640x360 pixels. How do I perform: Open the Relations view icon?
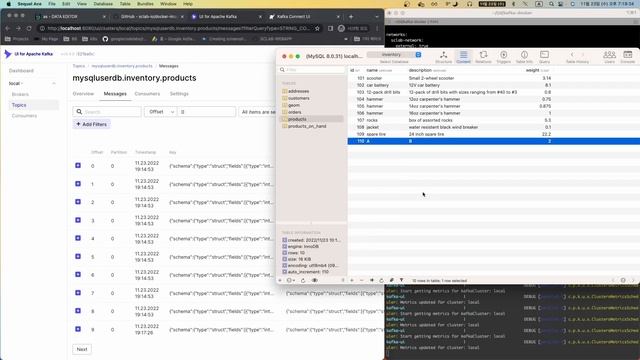click(483, 57)
